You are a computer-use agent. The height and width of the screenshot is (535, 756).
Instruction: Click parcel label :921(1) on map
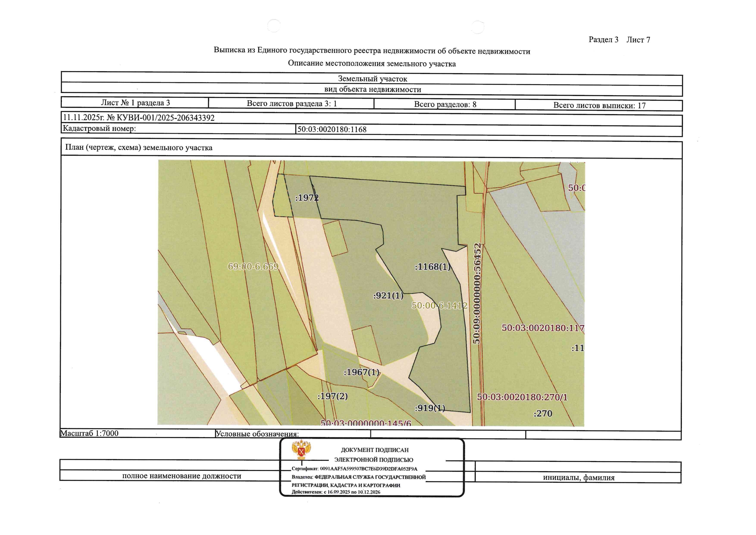388,296
